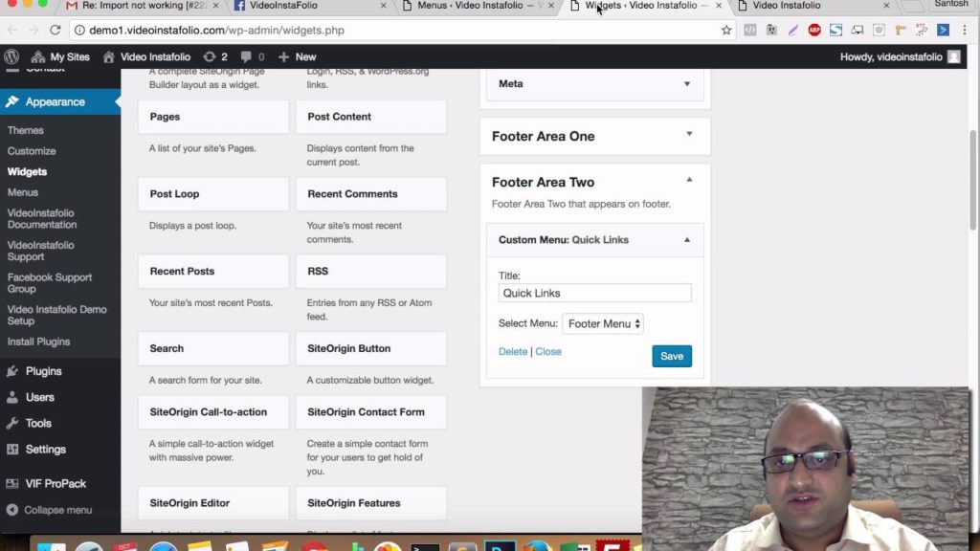
Task: Switch to Menus ‹ Video Instafolio tab
Action: pos(479,6)
